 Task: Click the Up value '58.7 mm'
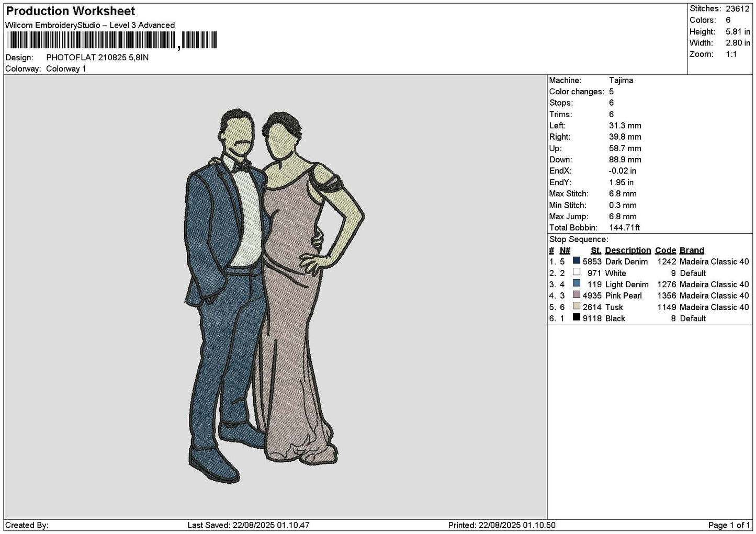coord(625,149)
